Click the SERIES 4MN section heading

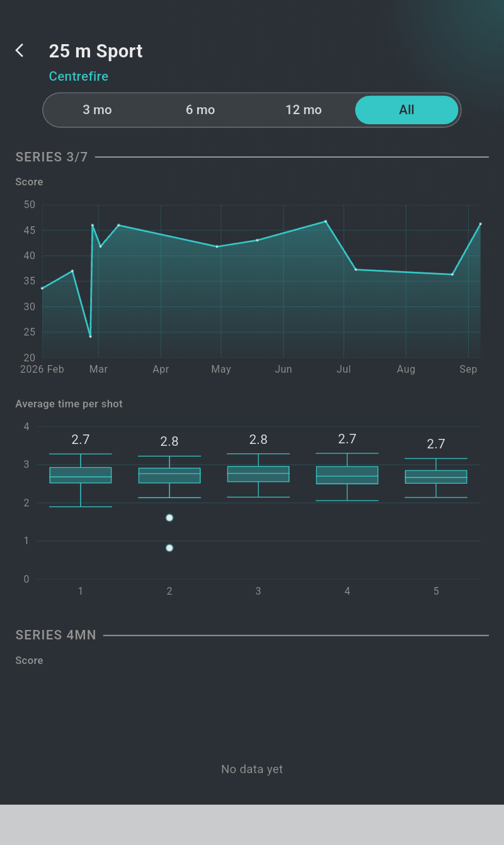(56, 635)
